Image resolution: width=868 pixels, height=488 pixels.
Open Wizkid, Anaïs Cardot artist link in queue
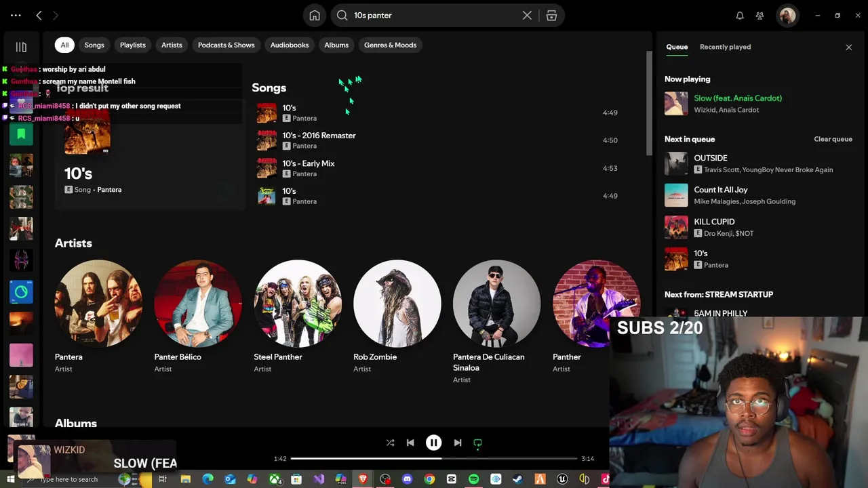tap(726, 110)
